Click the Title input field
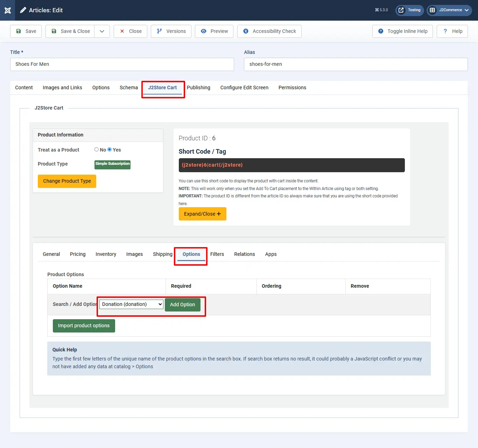Screen dimensions: 478x448 122,64
